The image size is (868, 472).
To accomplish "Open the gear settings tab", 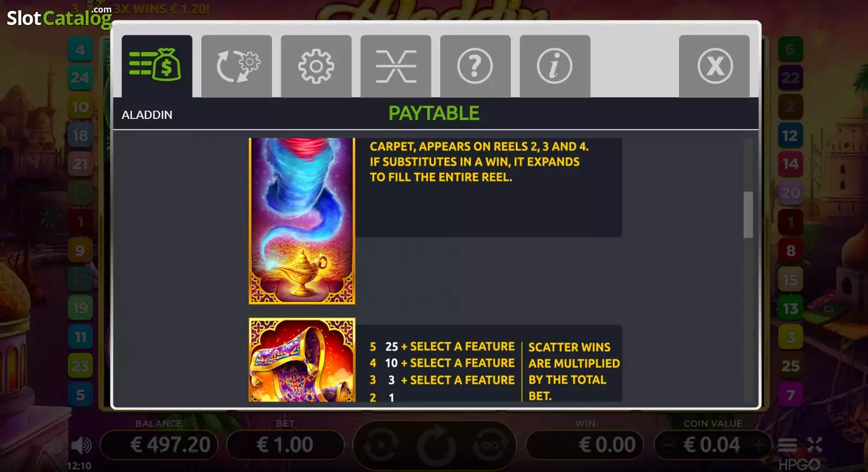I will pyautogui.click(x=316, y=66).
